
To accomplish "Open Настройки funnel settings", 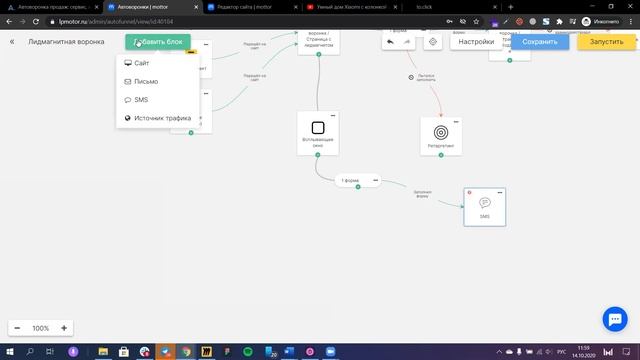I will pyautogui.click(x=476, y=42).
